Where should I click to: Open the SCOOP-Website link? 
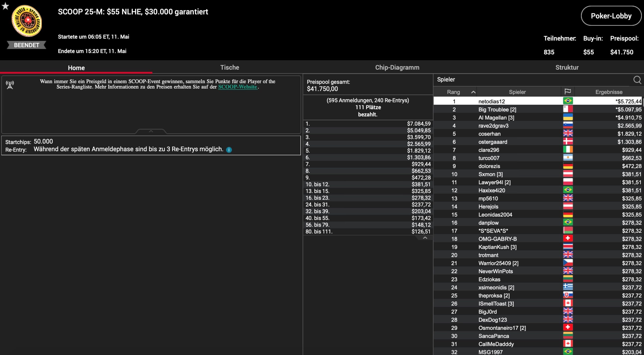237,87
